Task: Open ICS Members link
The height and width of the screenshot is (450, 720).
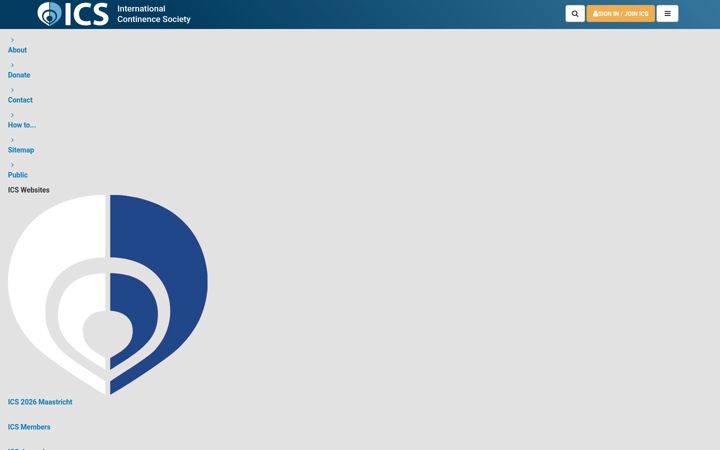Action: pyautogui.click(x=29, y=427)
